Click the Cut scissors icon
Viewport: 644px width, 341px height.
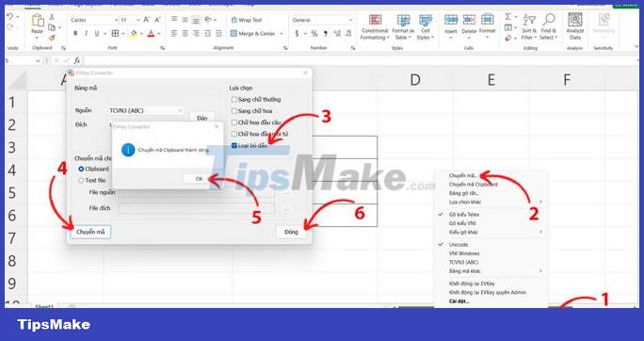pos(52,17)
